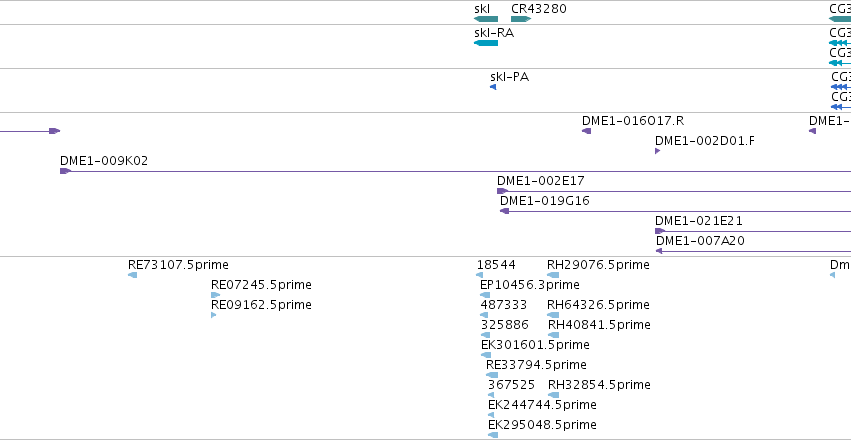Click the label 'RH64326.5prime'

[598, 305]
